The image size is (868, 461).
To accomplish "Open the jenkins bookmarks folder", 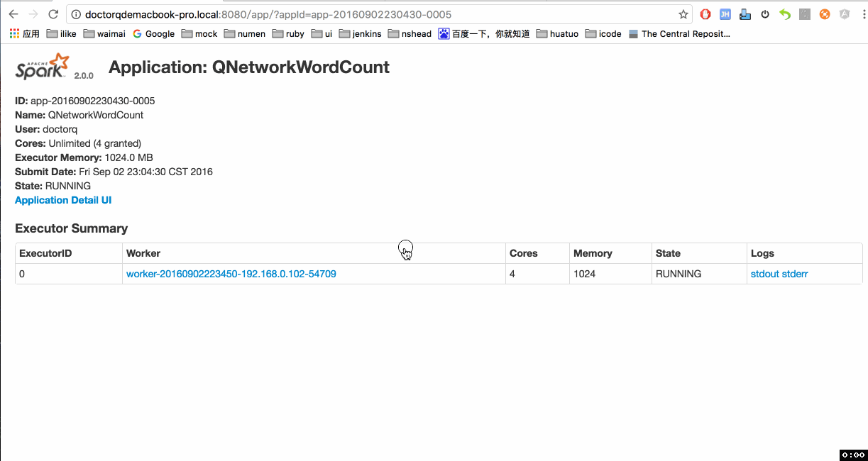I will [360, 33].
